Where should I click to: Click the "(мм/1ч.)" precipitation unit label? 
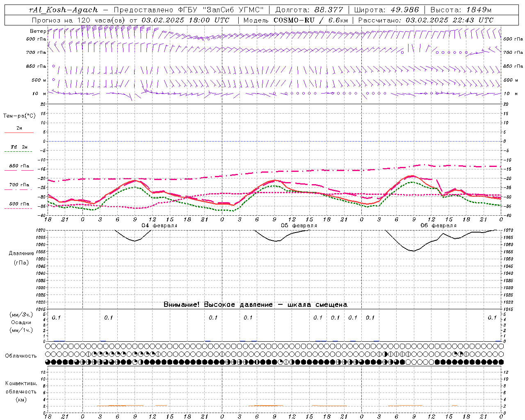21,330
